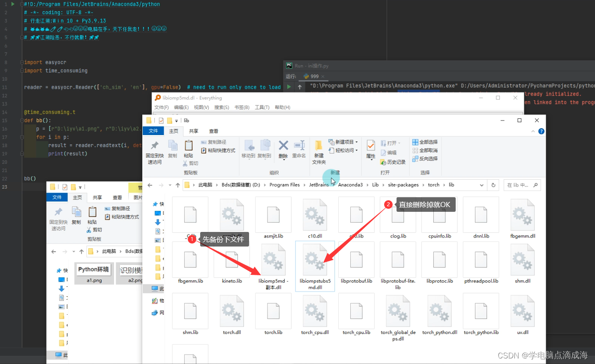Click the 删除 (Delete) icon in ribbon

(x=283, y=145)
